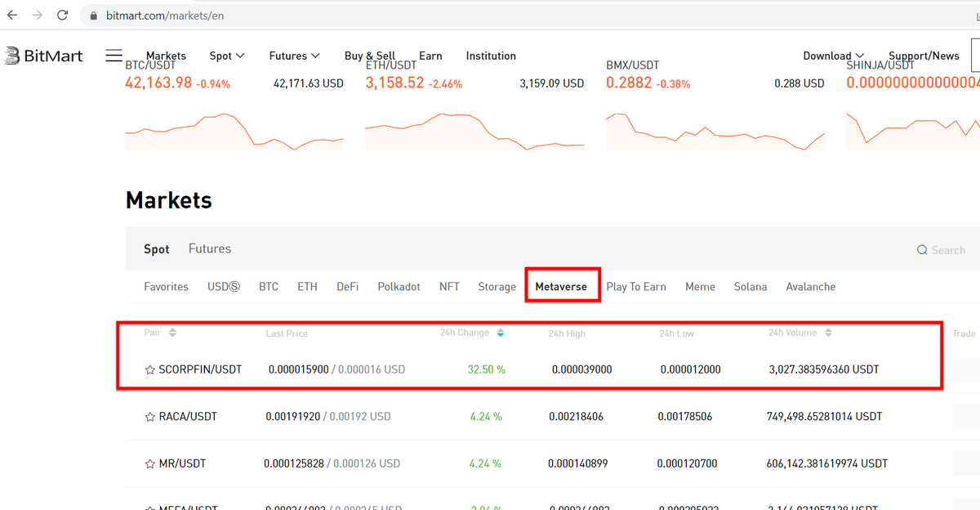Click the Last Price column header
The width and height of the screenshot is (980, 510).
coord(287,333)
